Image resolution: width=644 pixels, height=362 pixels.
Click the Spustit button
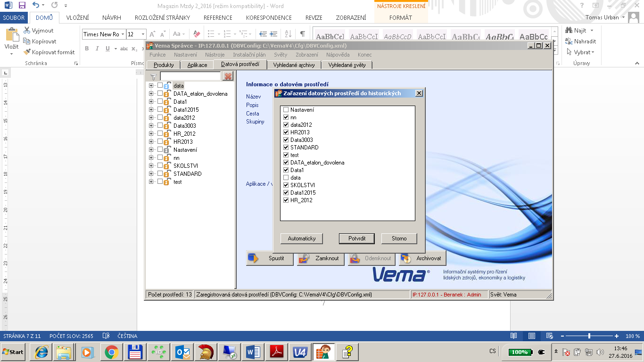270,258
